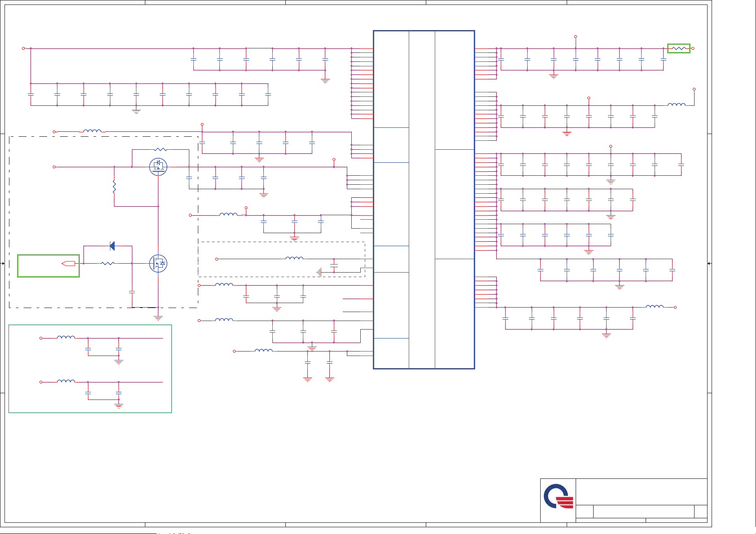Select the blue diode symbol above the gate resistor
Image resolution: width=756 pixels, height=534 pixels.
(x=112, y=246)
